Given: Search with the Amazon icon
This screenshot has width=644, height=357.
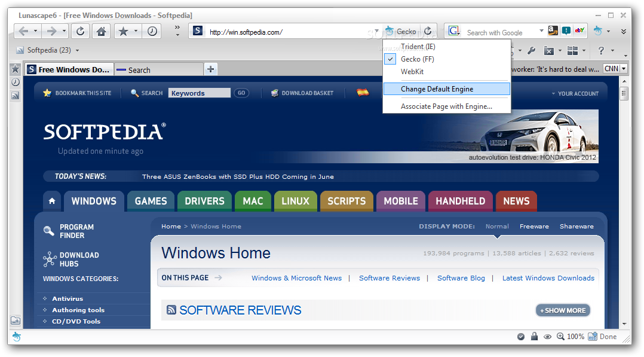Looking at the screenshot, I should [553, 30].
